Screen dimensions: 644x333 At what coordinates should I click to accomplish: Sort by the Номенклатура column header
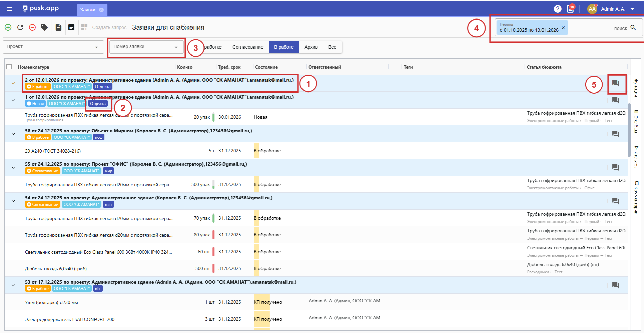point(34,67)
